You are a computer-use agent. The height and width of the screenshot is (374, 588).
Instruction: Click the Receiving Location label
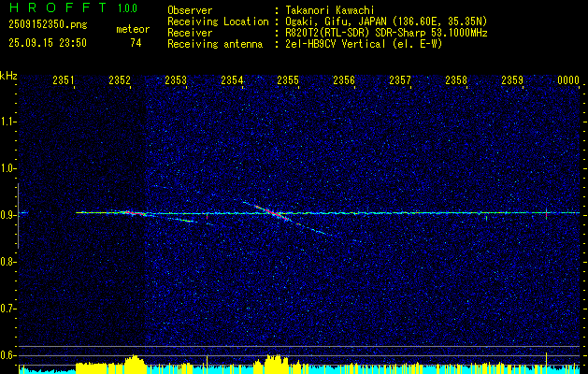click(218, 22)
